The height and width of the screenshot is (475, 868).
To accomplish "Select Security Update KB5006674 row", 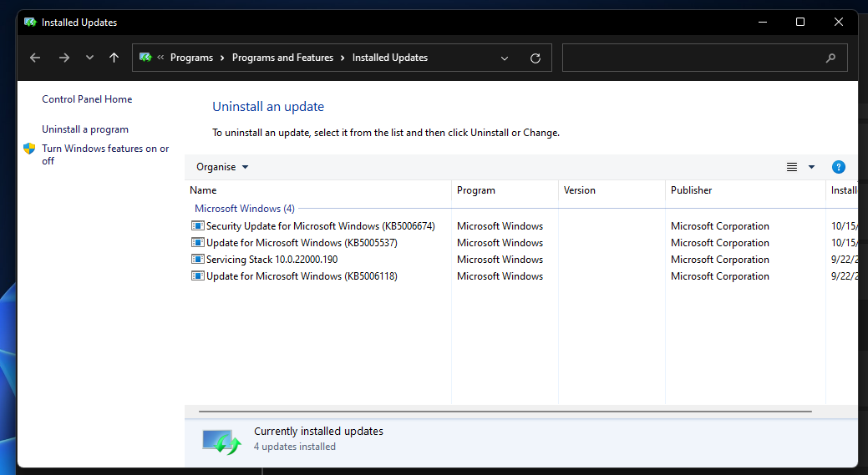I will pyautogui.click(x=521, y=226).
